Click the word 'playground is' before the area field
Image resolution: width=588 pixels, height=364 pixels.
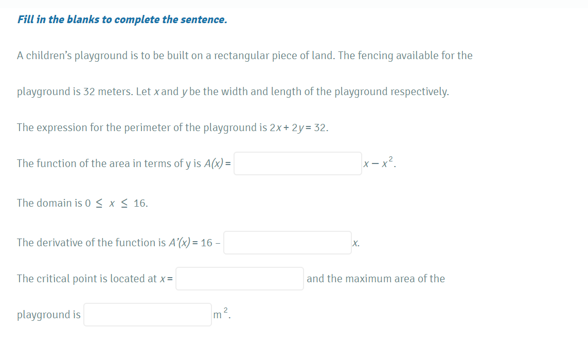click(48, 314)
